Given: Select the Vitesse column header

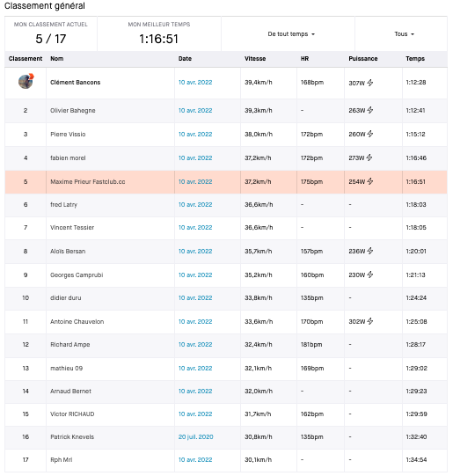Looking at the screenshot, I should tap(255, 59).
